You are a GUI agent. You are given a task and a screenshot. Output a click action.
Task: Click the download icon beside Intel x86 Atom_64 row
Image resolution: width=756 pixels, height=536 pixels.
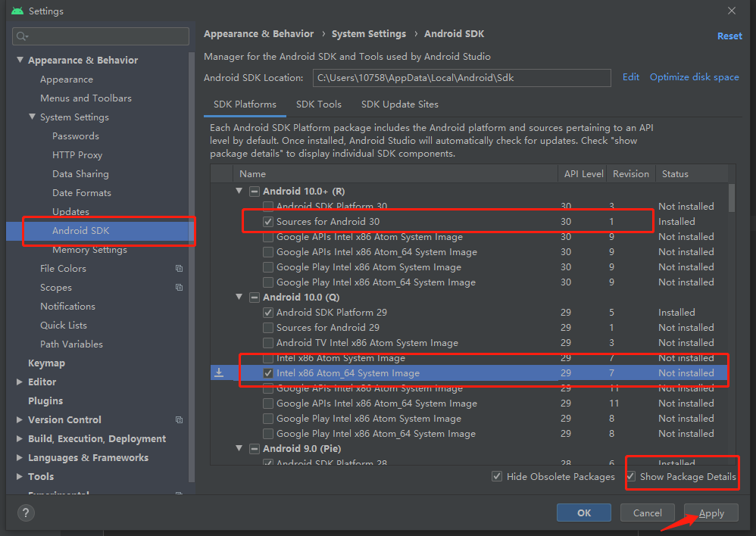pos(219,372)
